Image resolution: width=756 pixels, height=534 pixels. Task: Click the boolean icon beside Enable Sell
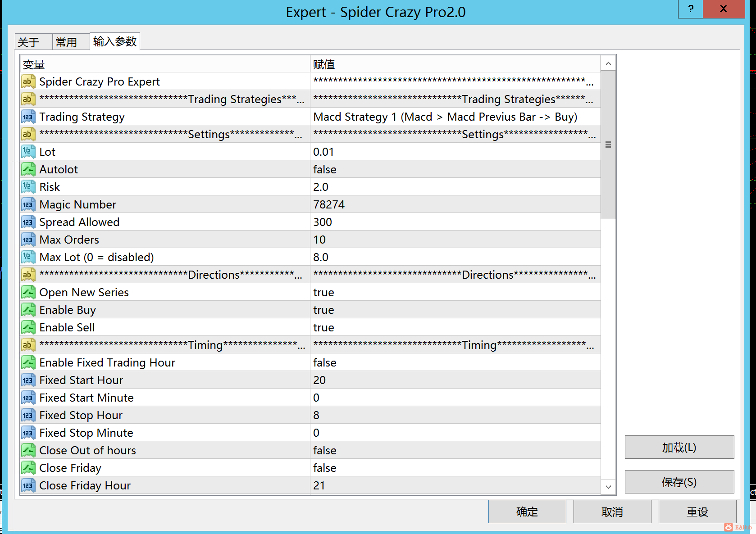(x=28, y=327)
